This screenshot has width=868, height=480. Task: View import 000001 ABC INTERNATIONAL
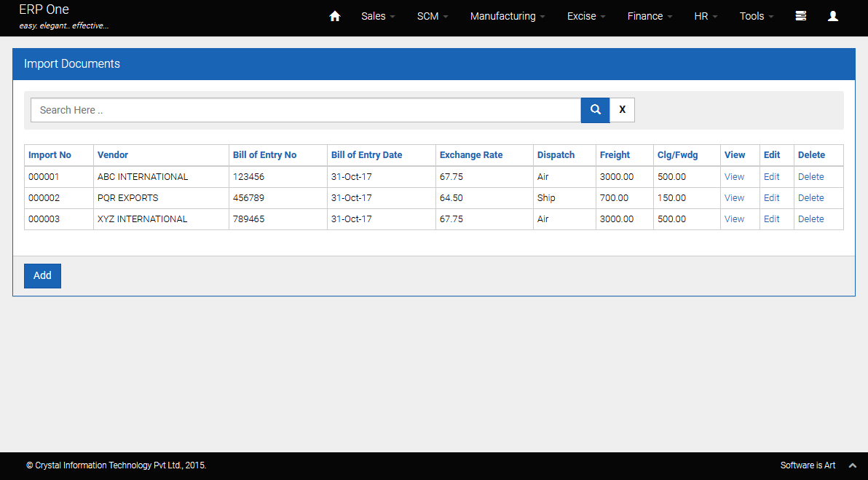pyautogui.click(x=734, y=177)
